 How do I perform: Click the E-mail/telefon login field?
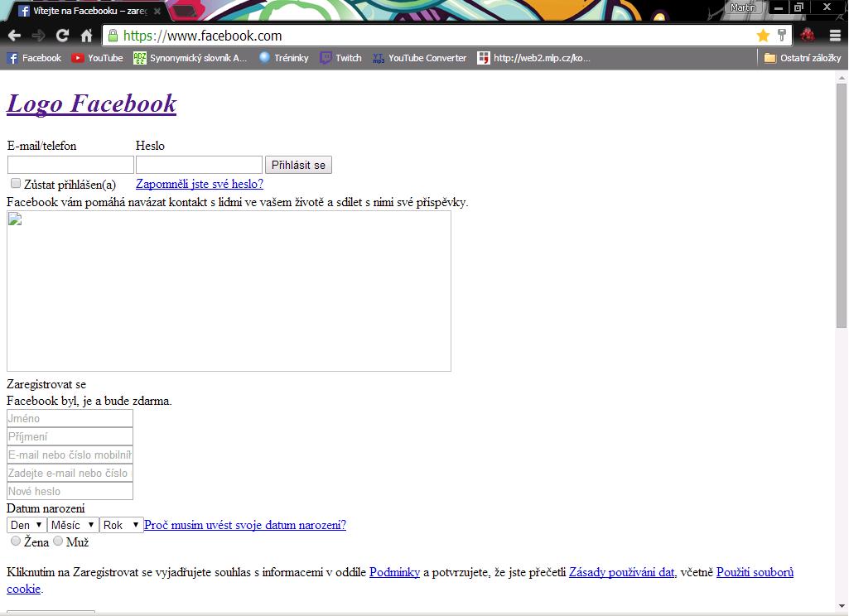pos(70,165)
